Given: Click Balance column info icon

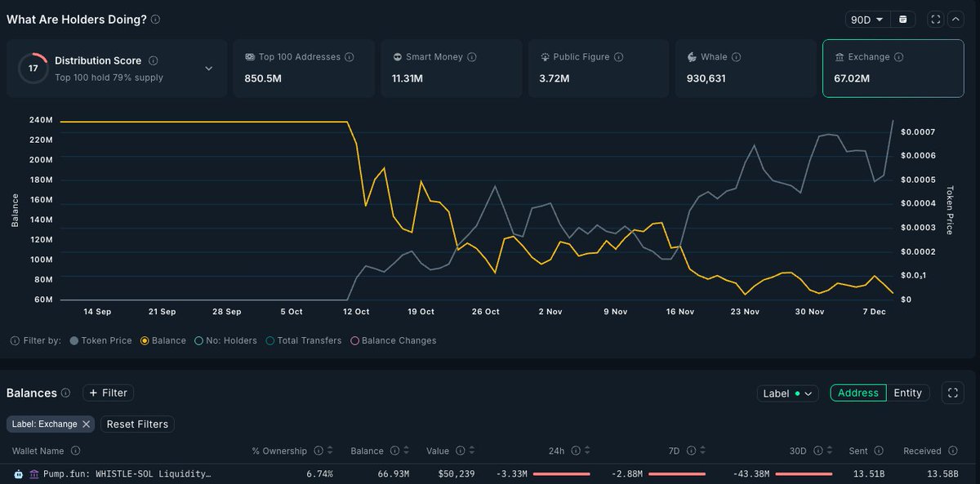Looking at the screenshot, I should 395,451.
